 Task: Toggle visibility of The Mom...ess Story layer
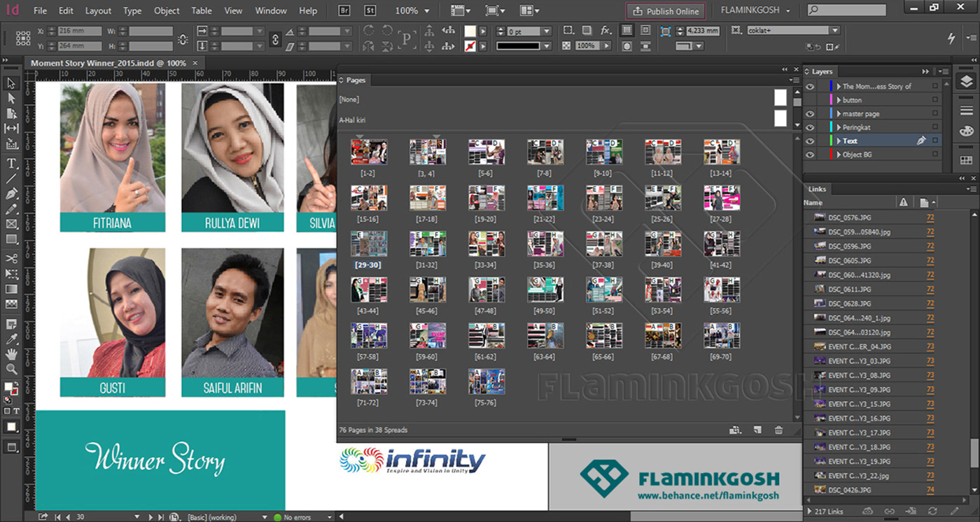pos(810,86)
